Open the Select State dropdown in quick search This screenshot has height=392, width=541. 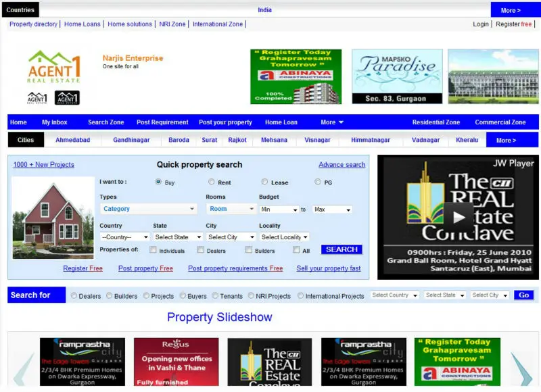click(178, 237)
